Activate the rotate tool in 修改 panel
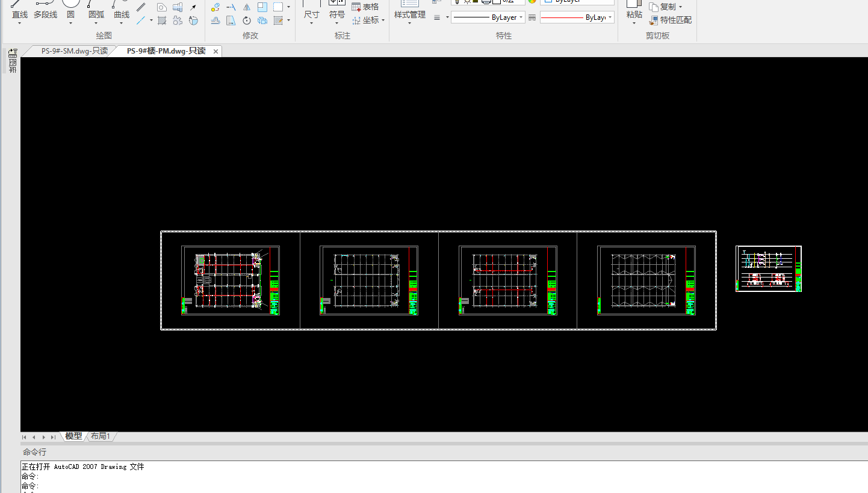The height and width of the screenshot is (493, 868). point(247,21)
